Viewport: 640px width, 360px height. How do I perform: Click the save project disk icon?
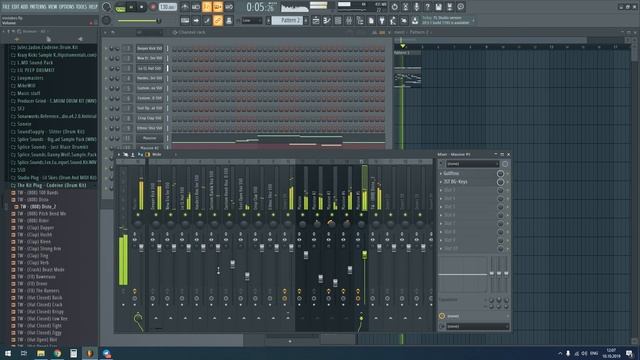(438, 7)
